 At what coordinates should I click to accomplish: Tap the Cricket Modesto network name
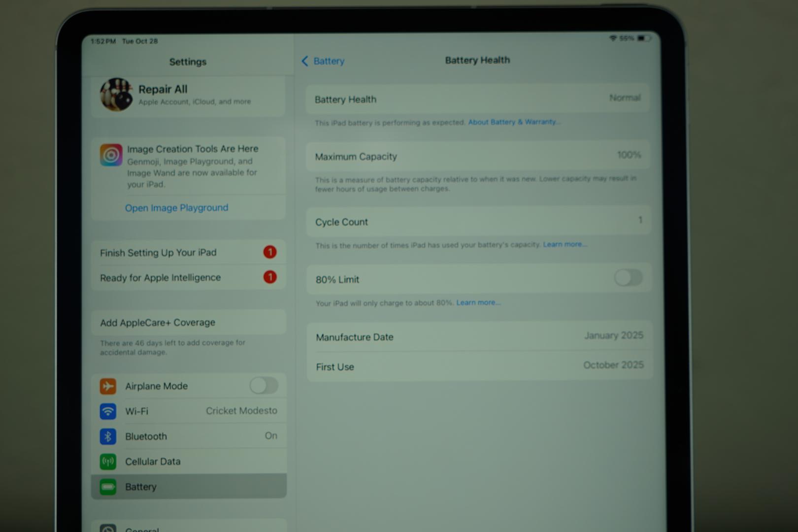(241, 411)
